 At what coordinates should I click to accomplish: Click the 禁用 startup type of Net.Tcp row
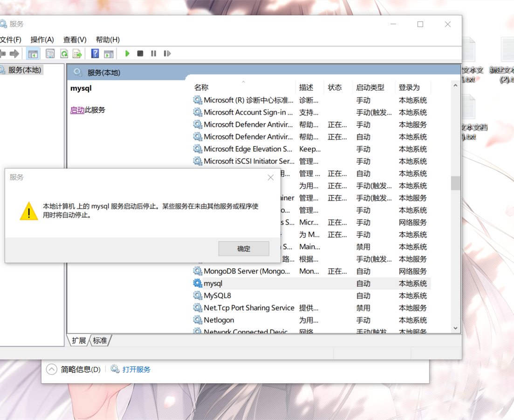coord(363,308)
